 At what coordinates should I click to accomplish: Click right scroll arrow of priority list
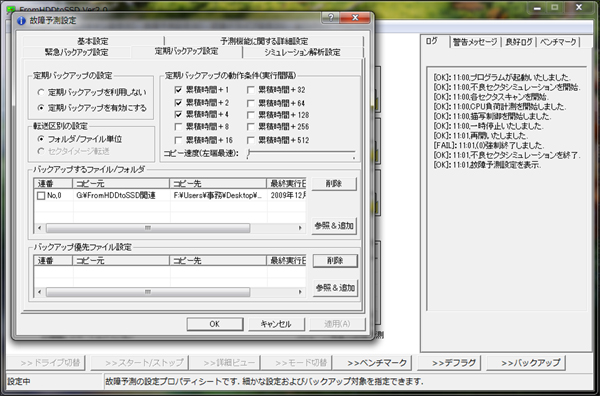pyautogui.click(x=300, y=292)
